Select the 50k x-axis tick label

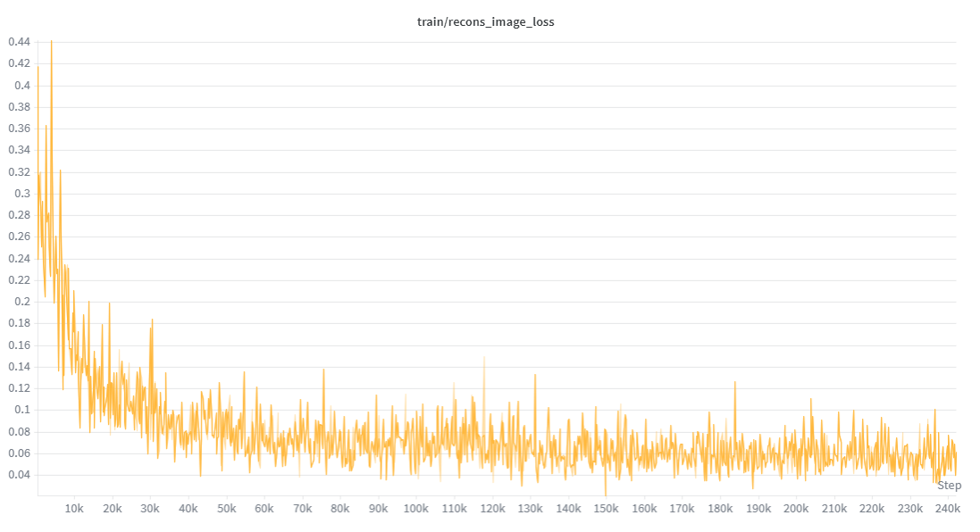(x=226, y=509)
